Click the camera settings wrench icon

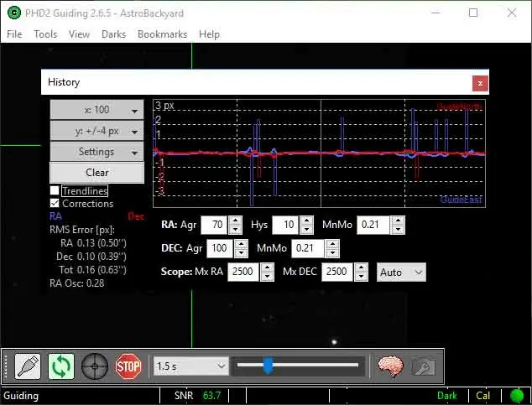click(423, 366)
